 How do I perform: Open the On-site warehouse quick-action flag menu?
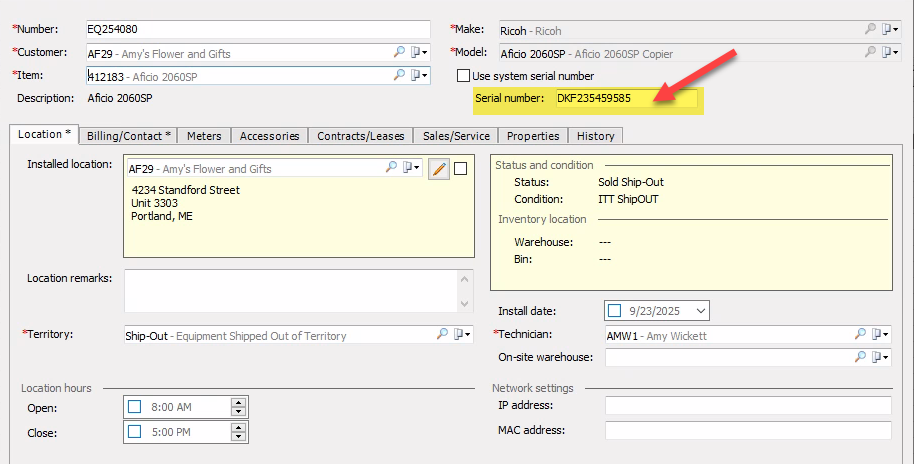pos(880,357)
